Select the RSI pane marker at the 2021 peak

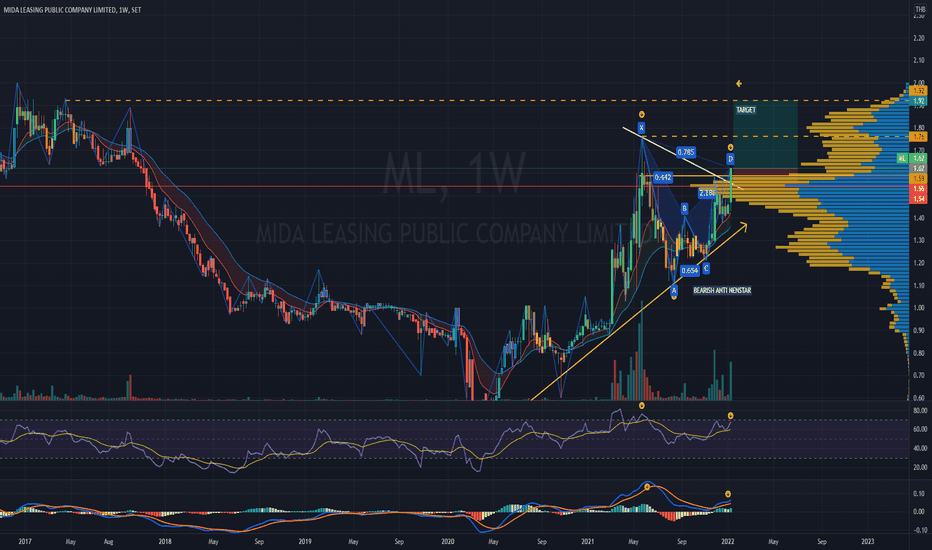click(x=641, y=406)
